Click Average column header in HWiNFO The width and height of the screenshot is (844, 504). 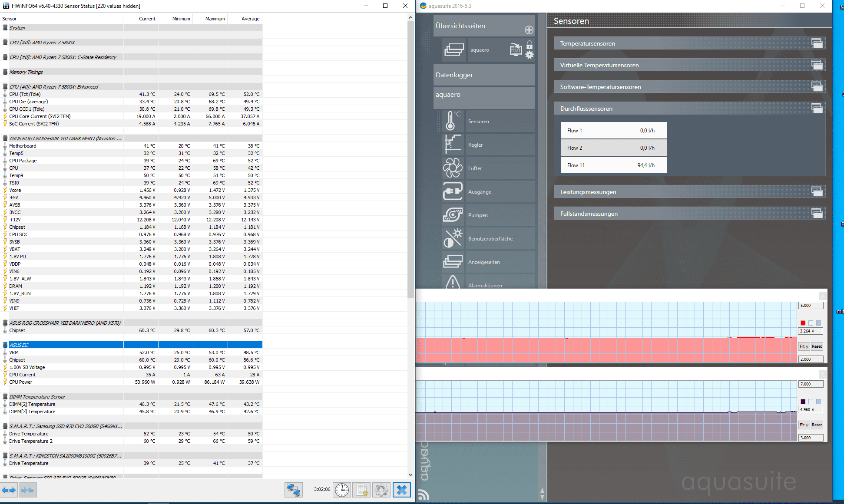tap(245, 19)
